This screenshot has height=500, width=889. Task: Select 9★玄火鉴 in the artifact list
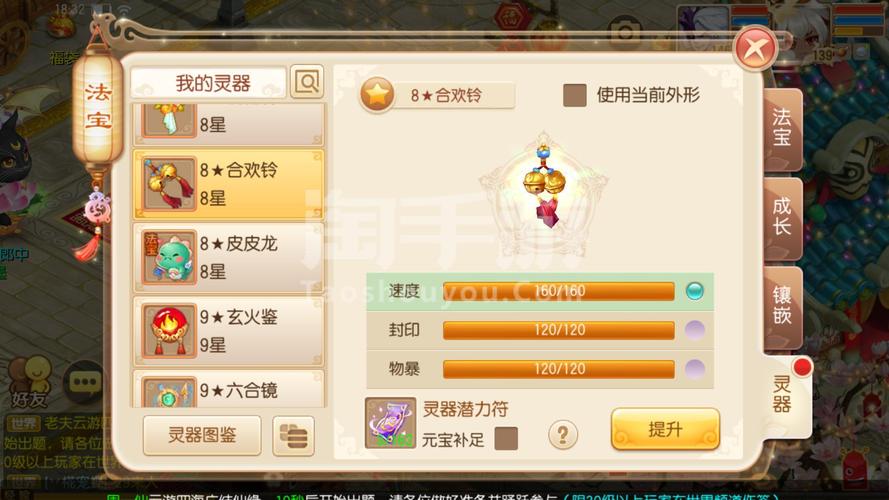tap(228, 331)
